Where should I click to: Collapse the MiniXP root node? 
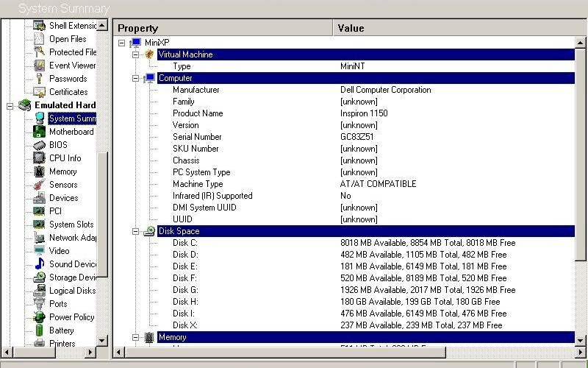click(122, 43)
